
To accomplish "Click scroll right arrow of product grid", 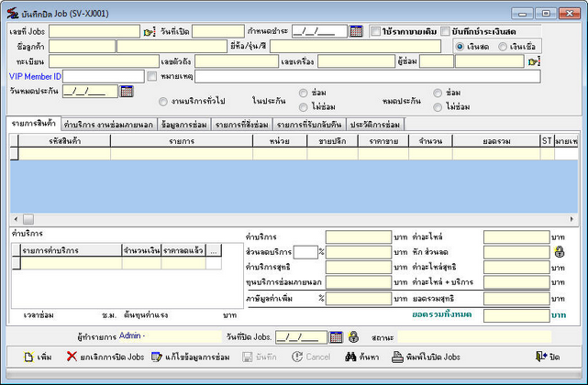I will click(x=571, y=219).
